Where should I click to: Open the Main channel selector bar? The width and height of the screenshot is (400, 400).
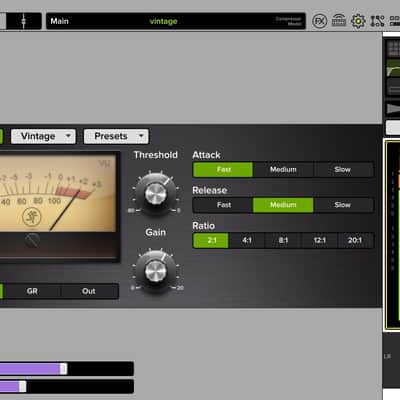point(176,21)
